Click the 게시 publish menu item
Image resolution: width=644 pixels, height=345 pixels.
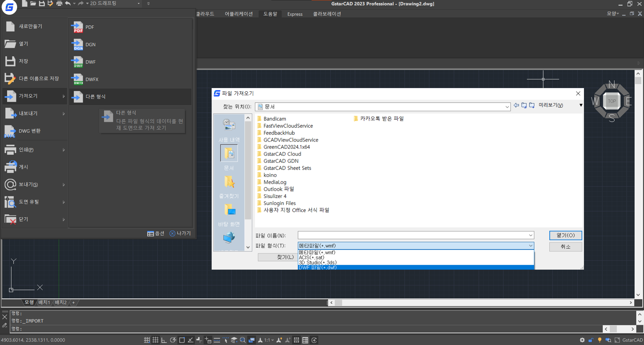[x=35, y=167]
